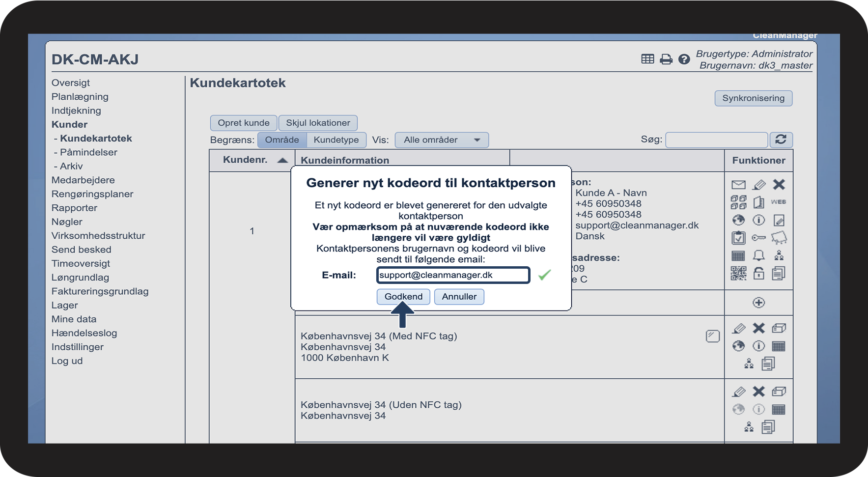Sort by Kundenr. column arrow

(x=282, y=161)
